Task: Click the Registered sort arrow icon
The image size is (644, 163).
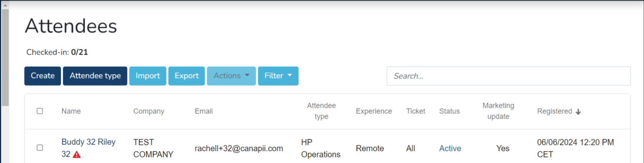Action: click(x=578, y=111)
